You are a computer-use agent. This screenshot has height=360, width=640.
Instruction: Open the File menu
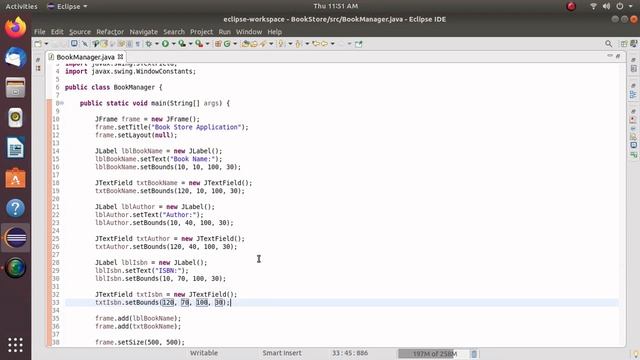pyautogui.click(x=40, y=32)
